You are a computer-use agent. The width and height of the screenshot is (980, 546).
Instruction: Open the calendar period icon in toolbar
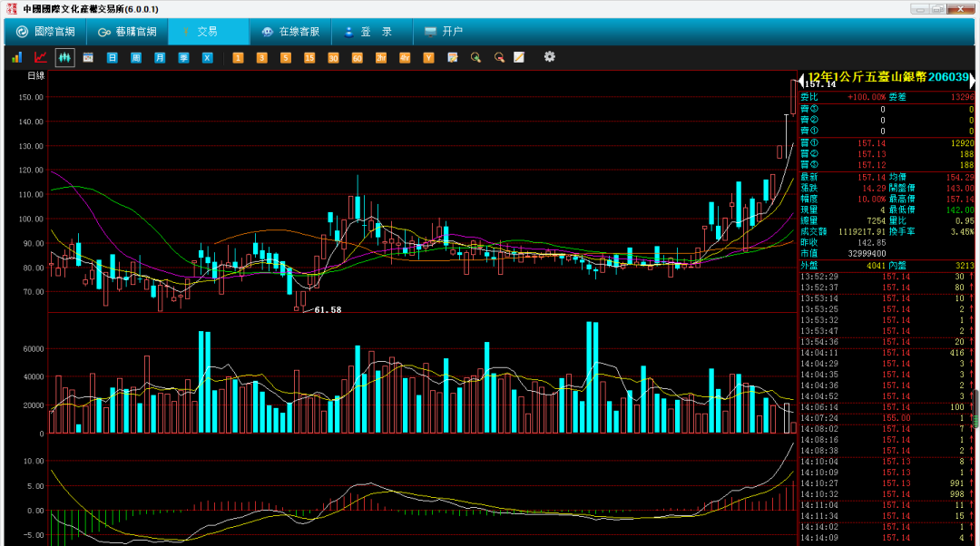coord(88,57)
